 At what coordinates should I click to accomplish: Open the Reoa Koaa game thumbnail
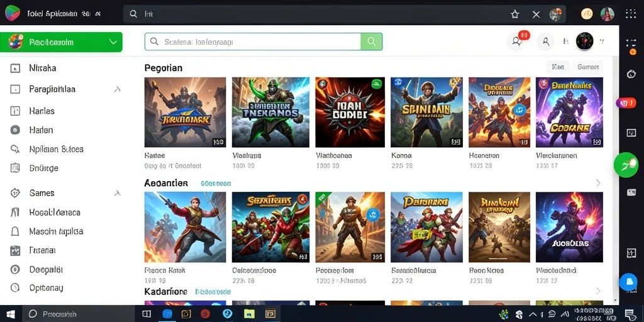[x=499, y=227]
